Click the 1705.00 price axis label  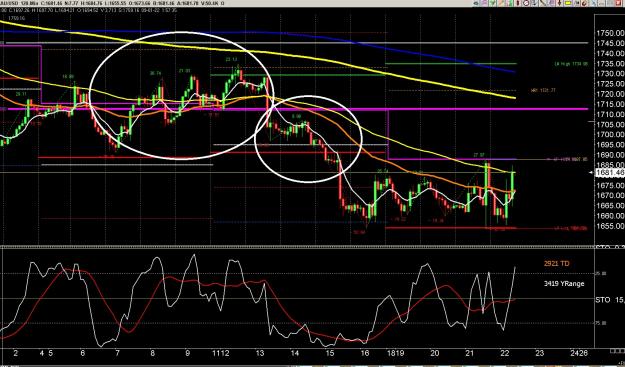[x=610, y=124]
